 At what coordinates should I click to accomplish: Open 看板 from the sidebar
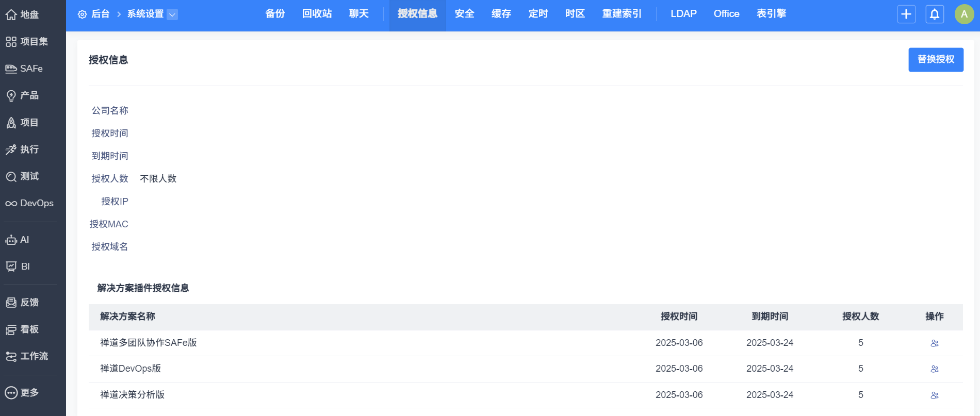pyautogui.click(x=23, y=329)
